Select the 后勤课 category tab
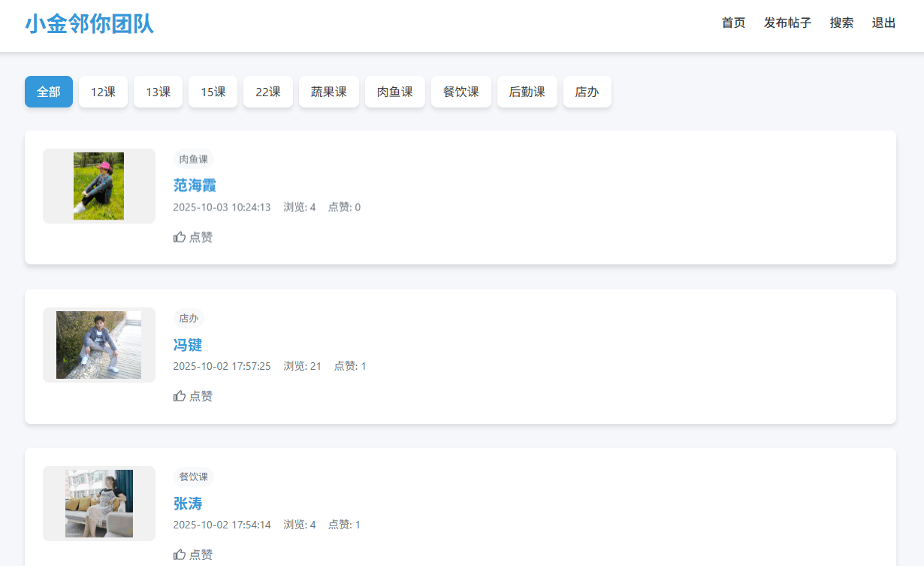Viewport: 924px width, 566px height. (x=527, y=92)
